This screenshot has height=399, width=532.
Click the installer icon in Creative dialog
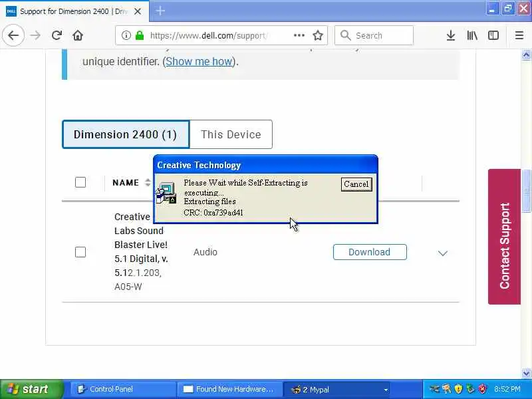(x=166, y=193)
